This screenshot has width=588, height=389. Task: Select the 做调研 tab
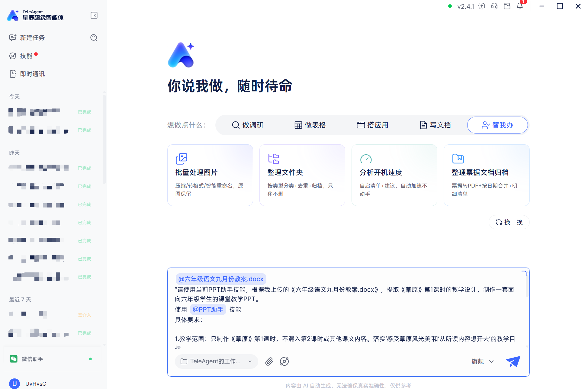point(248,125)
